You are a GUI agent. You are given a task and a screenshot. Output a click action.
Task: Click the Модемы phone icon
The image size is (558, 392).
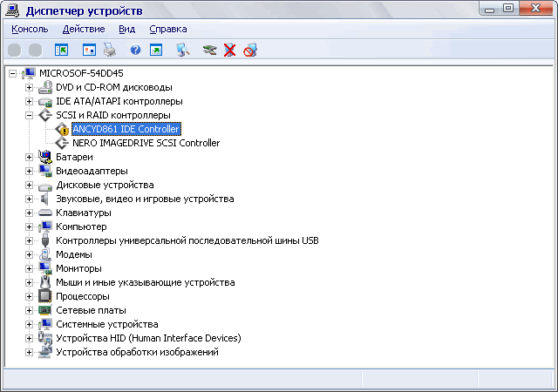click(x=45, y=254)
